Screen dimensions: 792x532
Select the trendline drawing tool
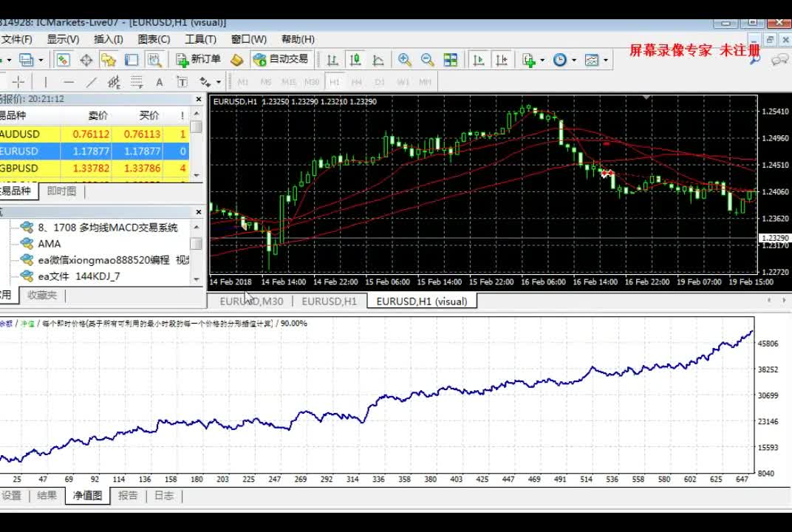tap(92, 82)
